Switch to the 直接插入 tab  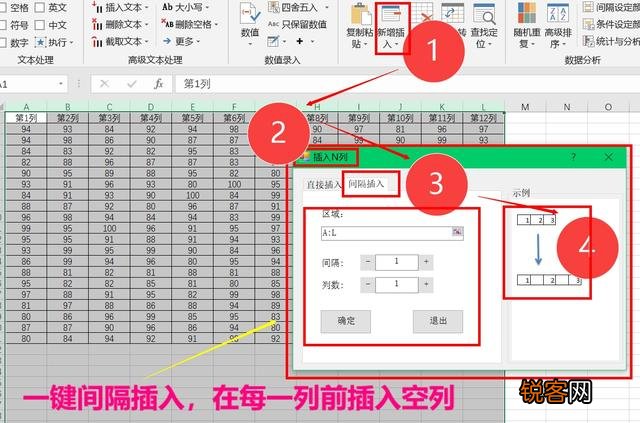coord(324,185)
